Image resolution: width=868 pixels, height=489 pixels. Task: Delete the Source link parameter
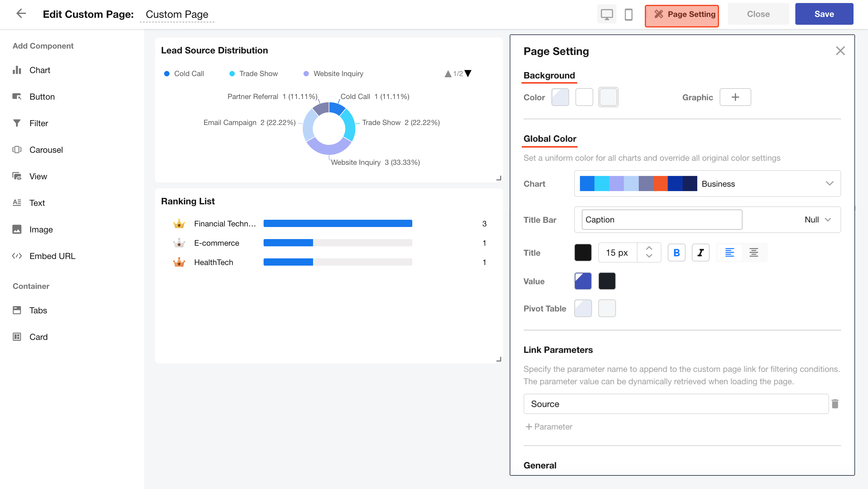[835, 404]
